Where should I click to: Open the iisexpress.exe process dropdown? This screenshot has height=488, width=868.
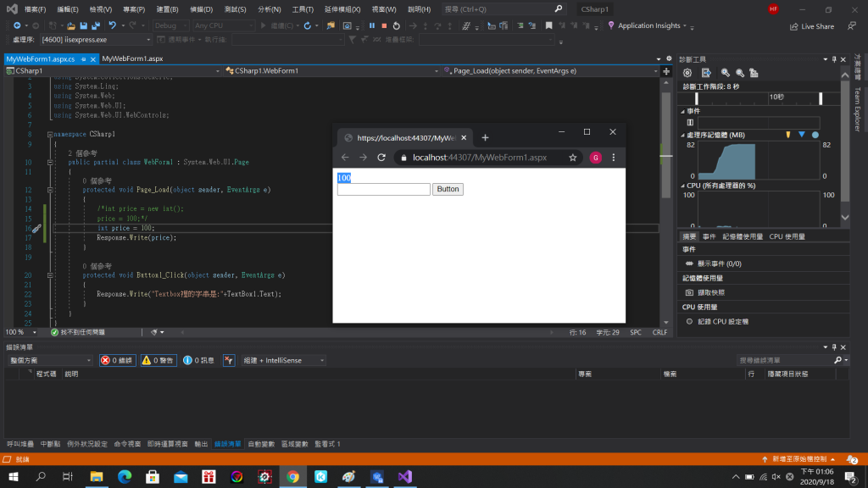point(95,40)
